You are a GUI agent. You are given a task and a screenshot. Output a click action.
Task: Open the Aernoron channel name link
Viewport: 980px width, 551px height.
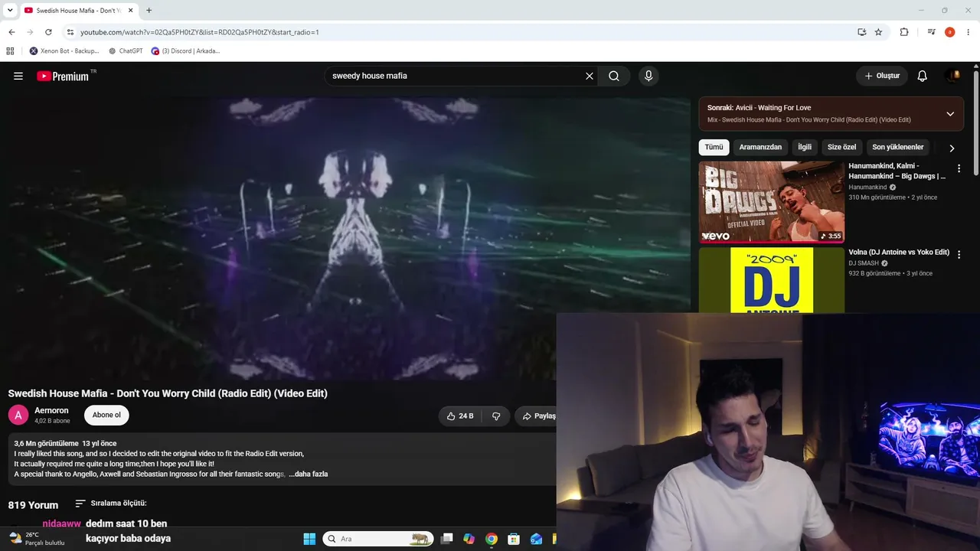pyautogui.click(x=51, y=410)
